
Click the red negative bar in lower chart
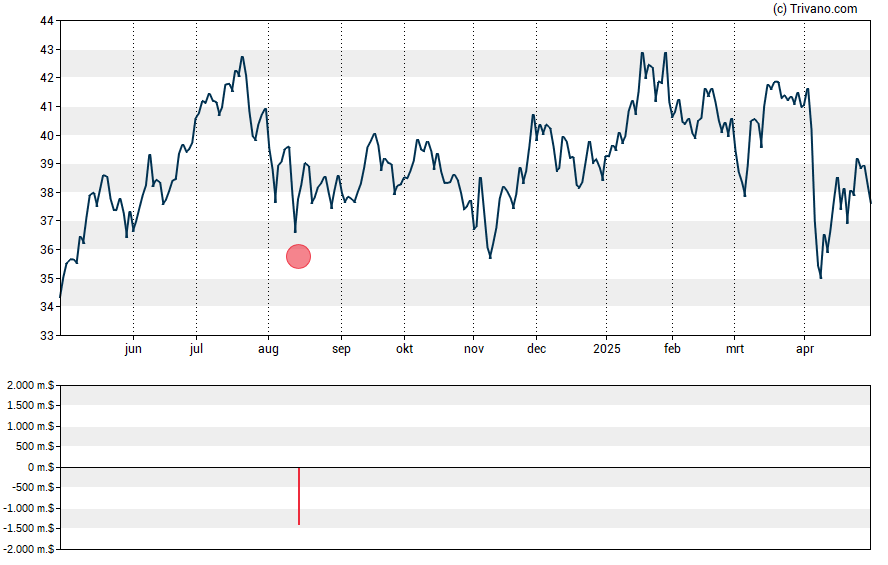[299, 496]
